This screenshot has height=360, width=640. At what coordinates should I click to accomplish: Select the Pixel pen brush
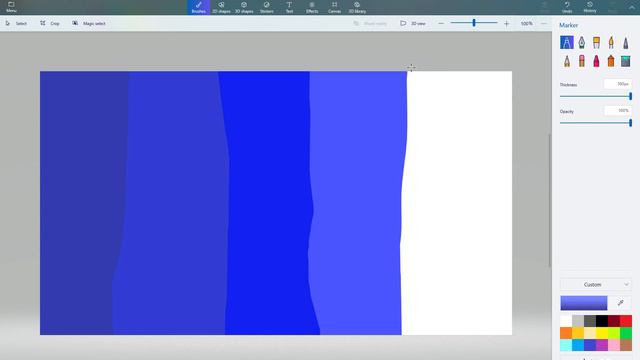click(626, 42)
